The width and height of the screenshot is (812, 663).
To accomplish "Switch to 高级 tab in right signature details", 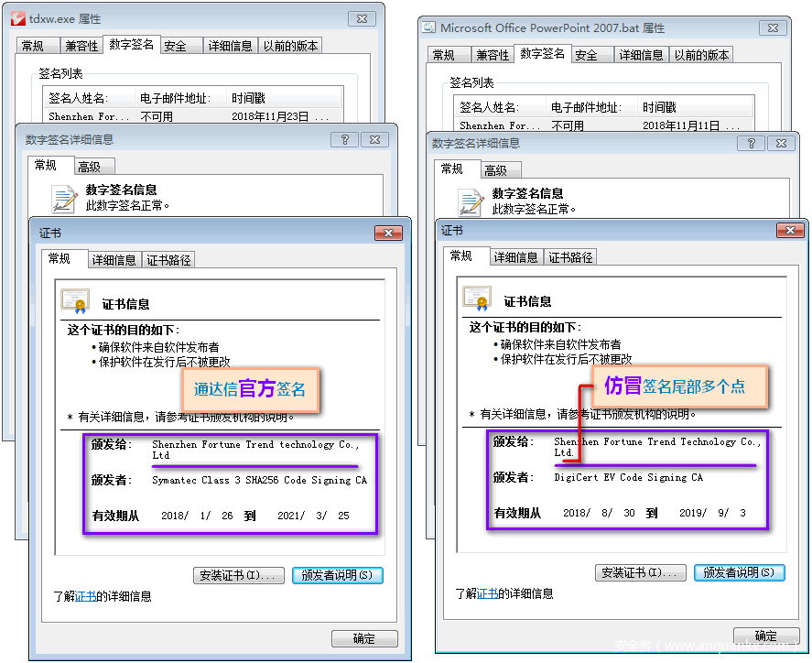I will click(500, 170).
